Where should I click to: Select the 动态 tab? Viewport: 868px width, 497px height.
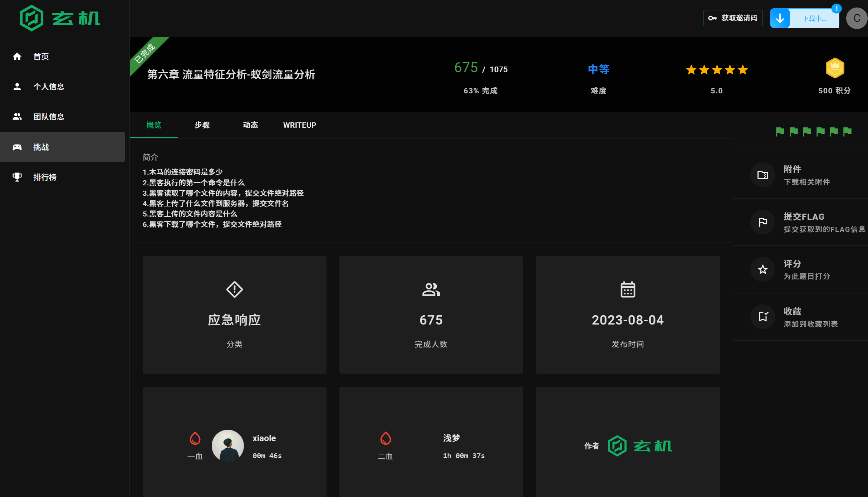pos(250,125)
